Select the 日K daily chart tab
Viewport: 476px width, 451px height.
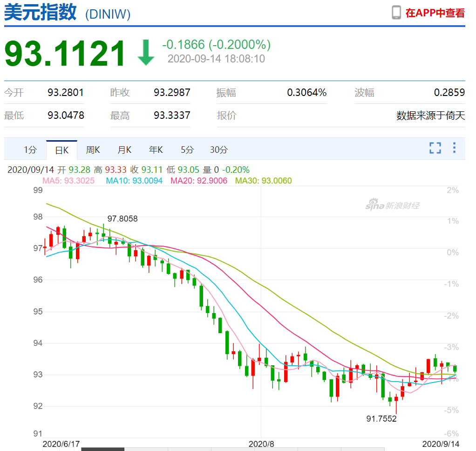pos(61,150)
